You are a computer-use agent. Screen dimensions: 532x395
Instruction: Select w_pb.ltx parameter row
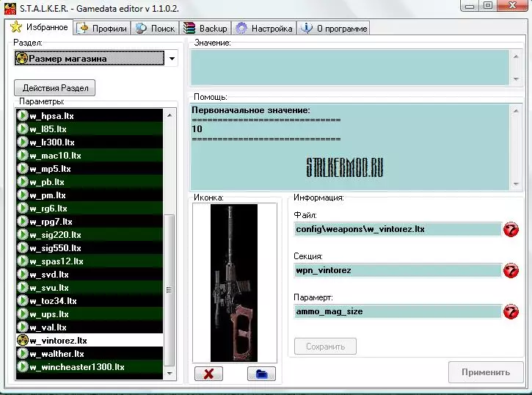click(90, 182)
